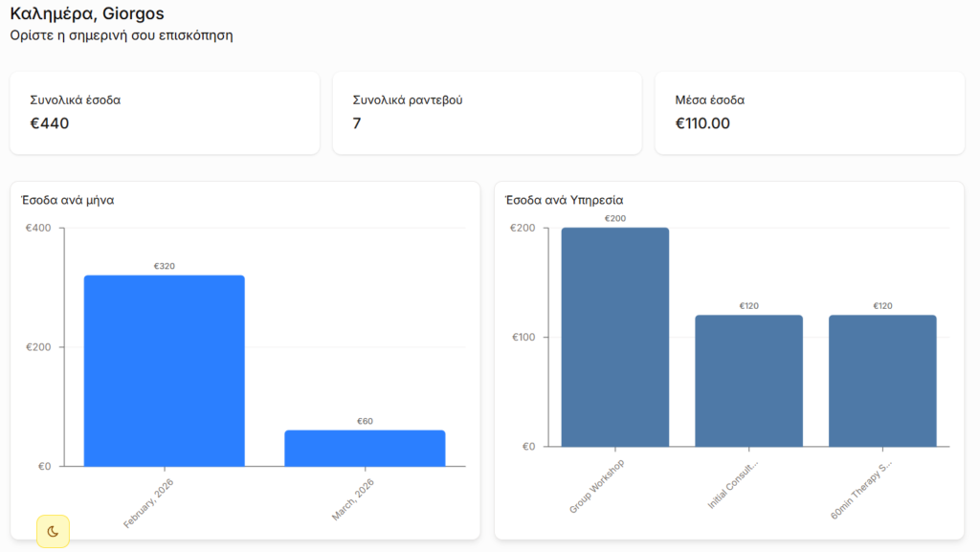Click the €320 value label above February
This screenshot has width=980, height=552.
pos(164,266)
